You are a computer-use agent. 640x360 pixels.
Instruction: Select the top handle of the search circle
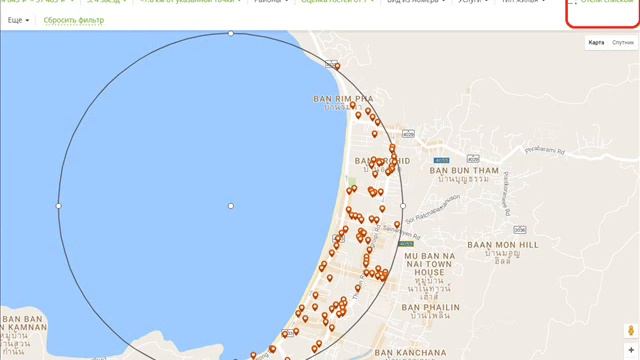tap(231, 33)
